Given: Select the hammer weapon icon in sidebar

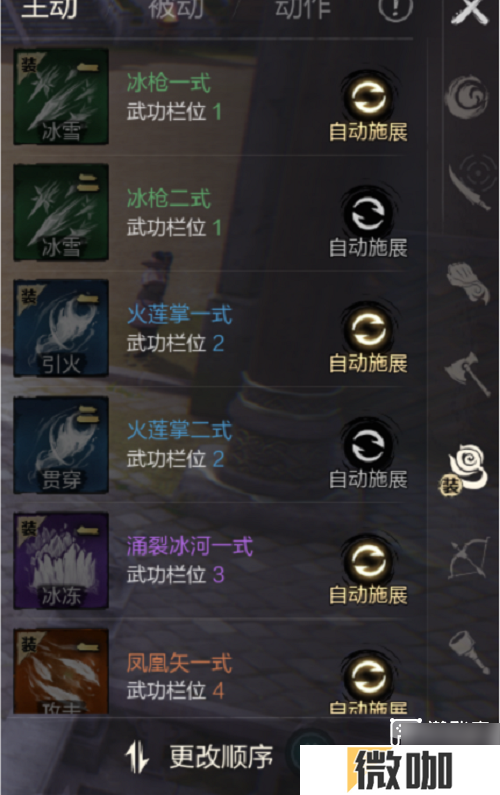Looking at the screenshot, I should (x=469, y=652).
